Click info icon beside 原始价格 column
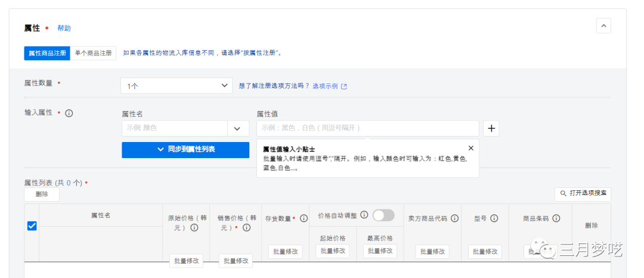Image resolution: width=644 pixels, height=278 pixels. pos(194,227)
